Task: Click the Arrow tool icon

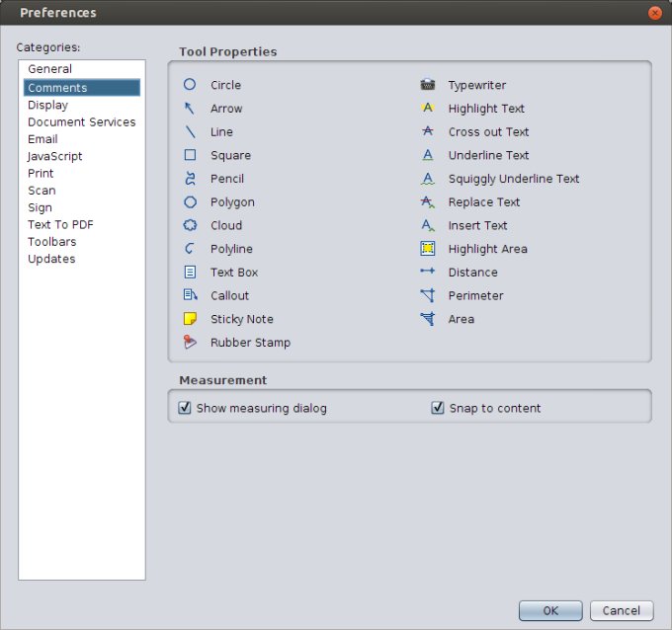Action: click(190, 108)
